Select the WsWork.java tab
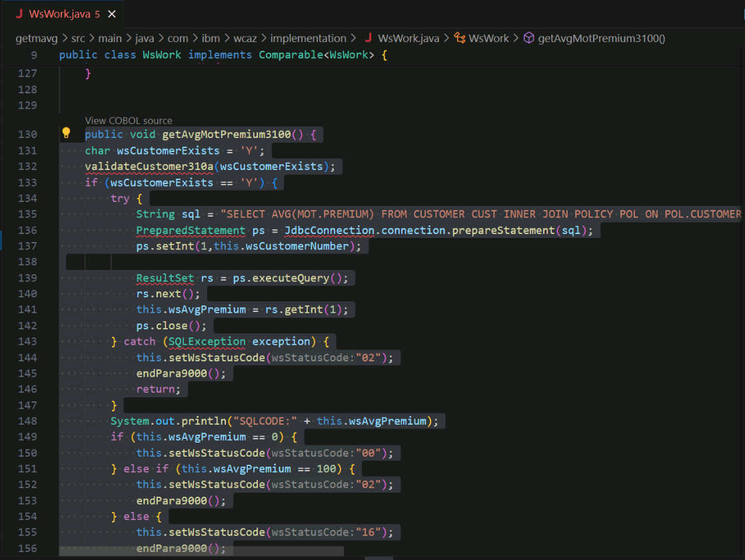The height and width of the screenshot is (560, 745). (x=62, y=14)
